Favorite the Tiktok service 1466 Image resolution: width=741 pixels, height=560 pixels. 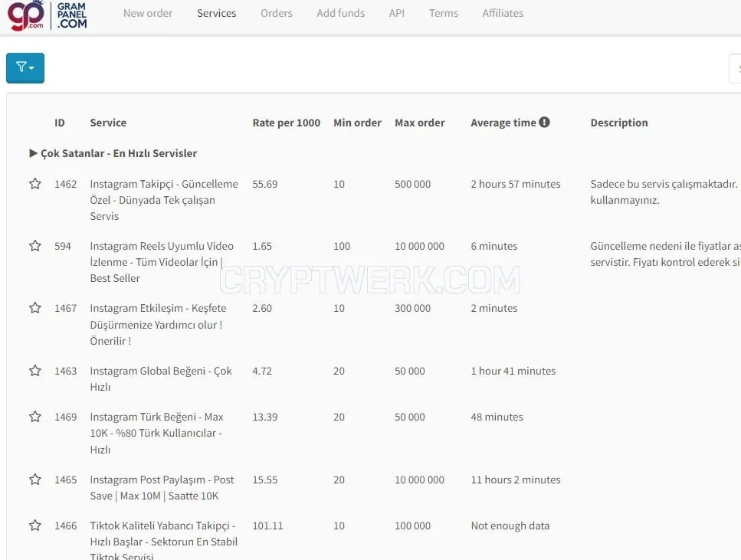click(35, 525)
